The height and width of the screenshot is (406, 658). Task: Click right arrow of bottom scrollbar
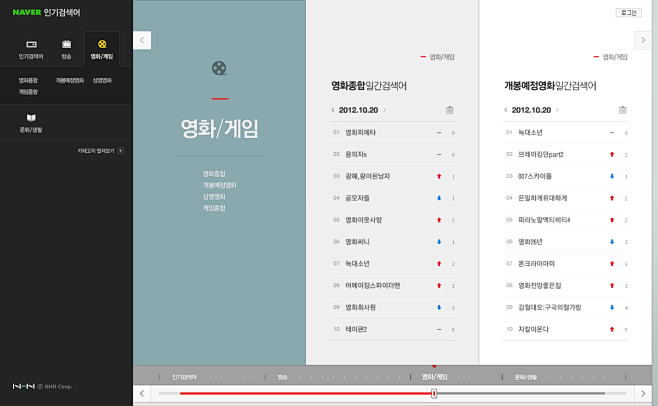642,393
